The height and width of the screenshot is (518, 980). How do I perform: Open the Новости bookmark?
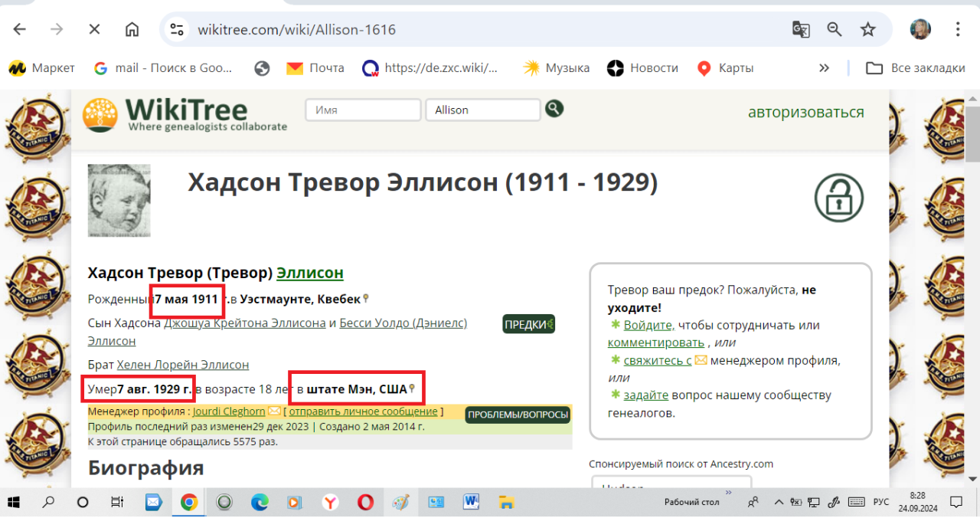pos(642,68)
